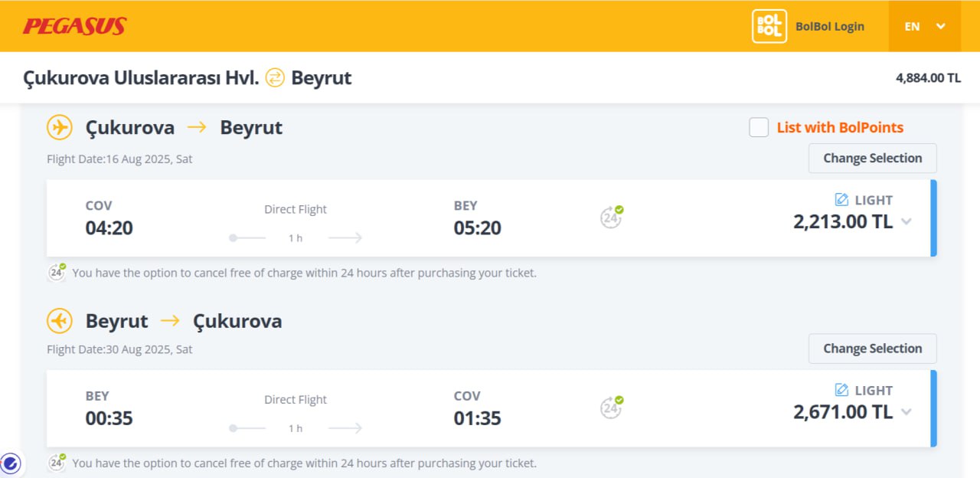Click the Beyrut to Çukurova return plane icon
The image size is (980, 478).
pos(60,321)
